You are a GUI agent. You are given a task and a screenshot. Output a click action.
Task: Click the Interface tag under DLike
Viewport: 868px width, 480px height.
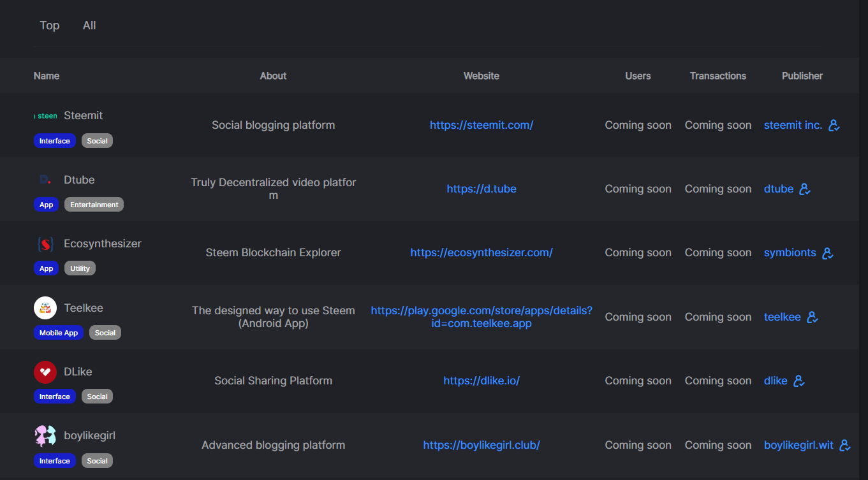coord(55,396)
